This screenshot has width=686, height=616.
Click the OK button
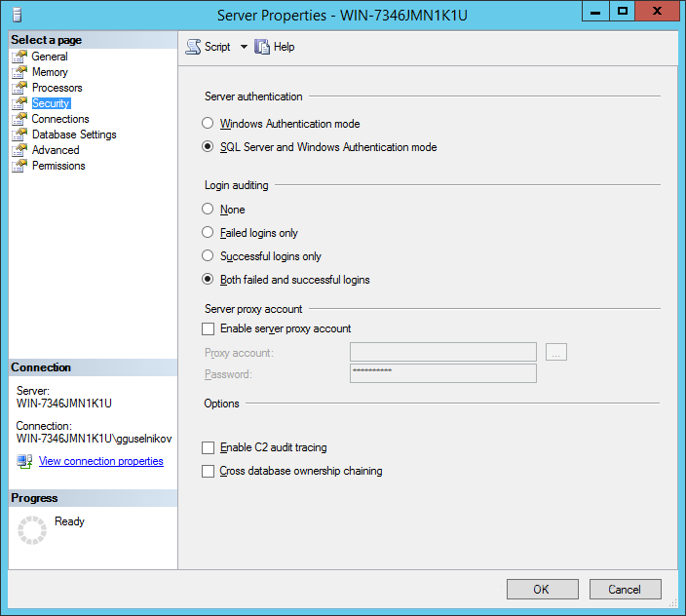[x=542, y=589]
